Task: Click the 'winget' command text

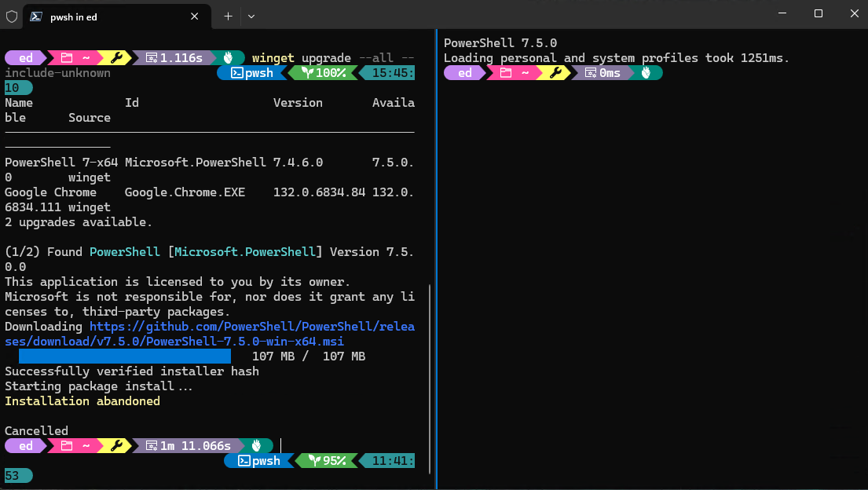Action: (273, 57)
